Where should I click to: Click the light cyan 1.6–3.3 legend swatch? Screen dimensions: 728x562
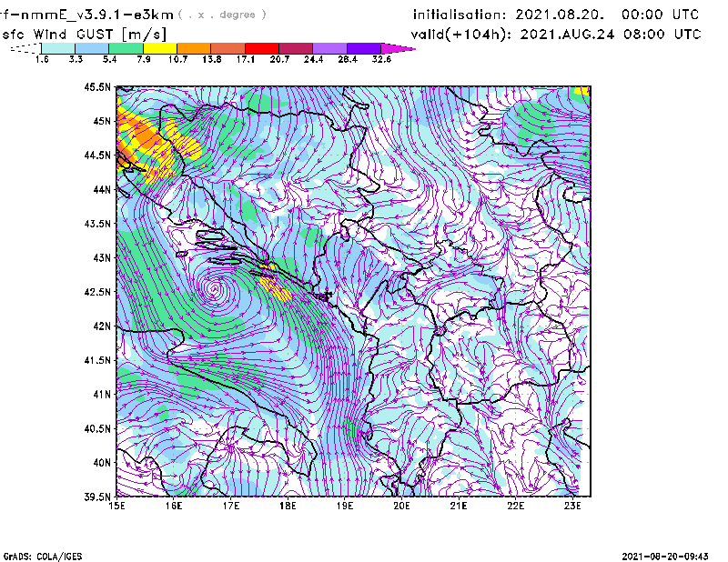pos(58,48)
